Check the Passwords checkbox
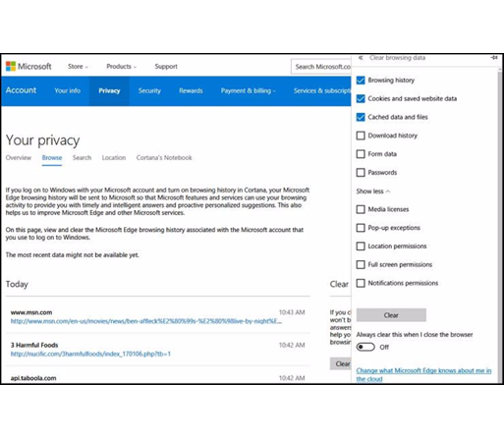This screenshot has height=439, width=504. click(361, 173)
